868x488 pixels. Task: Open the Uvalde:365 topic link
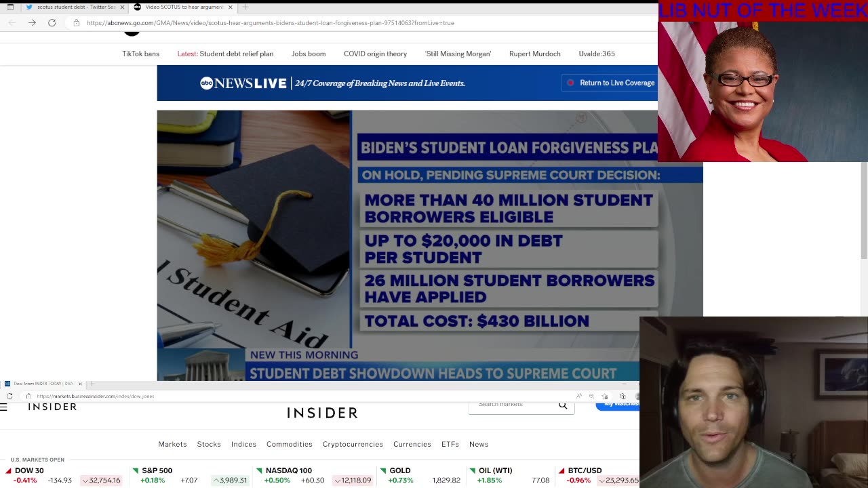click(x=597, y=54)
